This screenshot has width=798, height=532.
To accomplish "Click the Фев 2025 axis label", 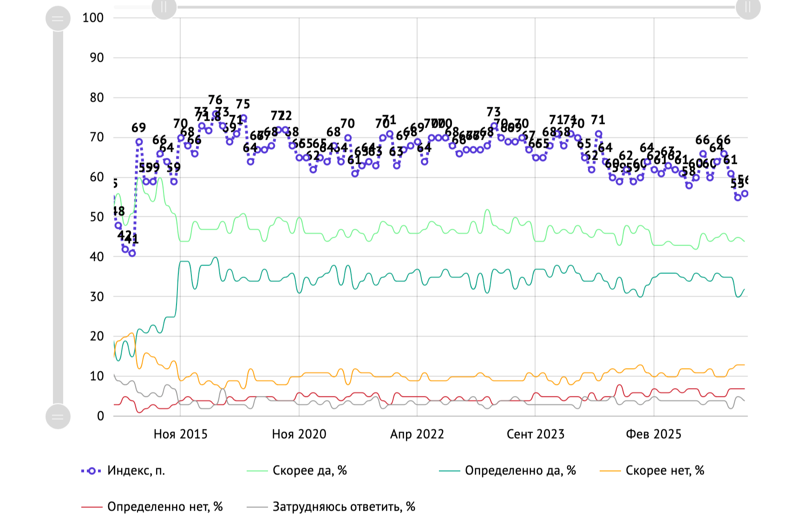I will pyautogui.click(x=654, y=434).
